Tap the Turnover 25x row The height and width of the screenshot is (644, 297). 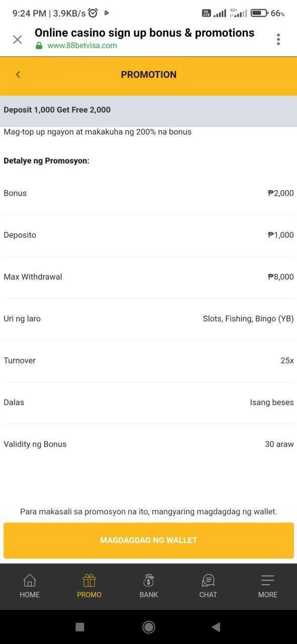point(149,360)
